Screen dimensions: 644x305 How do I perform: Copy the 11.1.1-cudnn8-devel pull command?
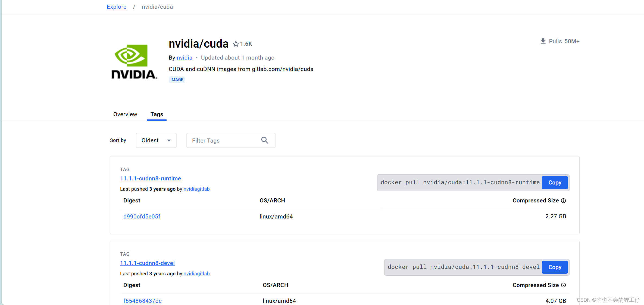pyautogui.click(x=555, y=267)
